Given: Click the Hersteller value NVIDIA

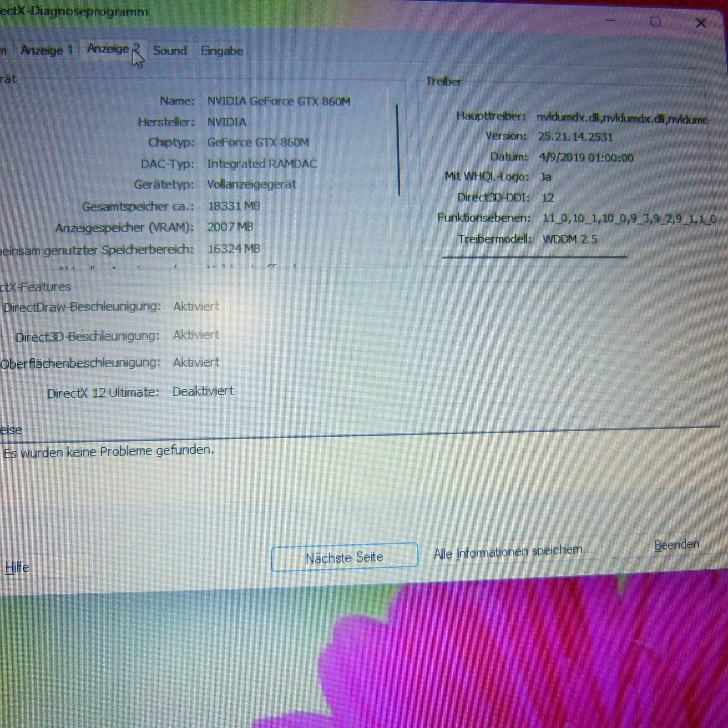Looking at the screenshot, I should [x=227, y=122].
